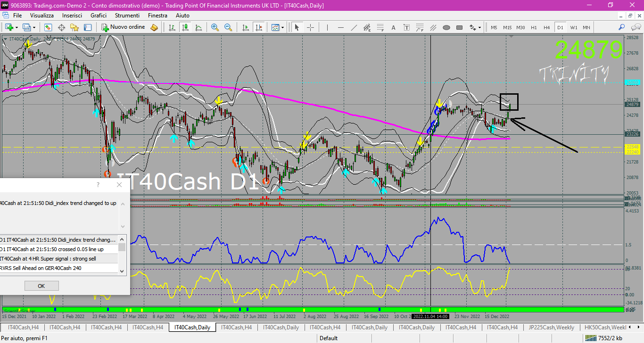The height and width of the screenshot is (343, 644).
Task: Click OK in the alert dialog
Action: click(x=41, y=286)
